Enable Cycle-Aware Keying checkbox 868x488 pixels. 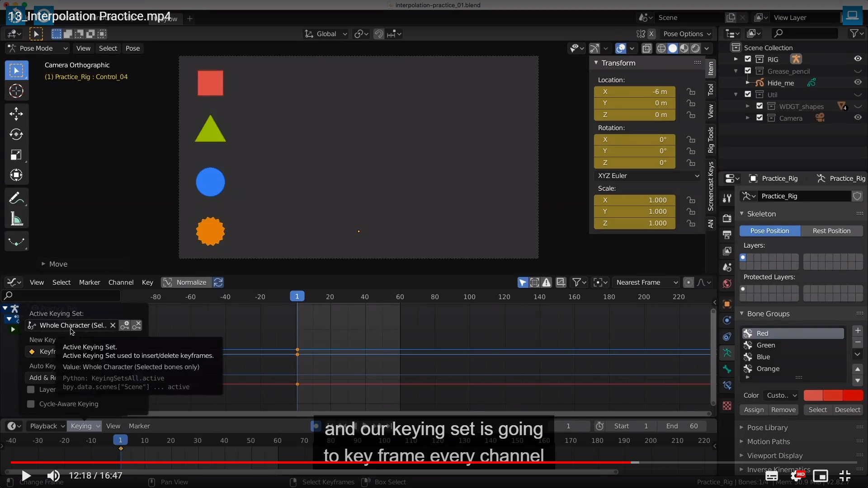click(x=31, y=404)
